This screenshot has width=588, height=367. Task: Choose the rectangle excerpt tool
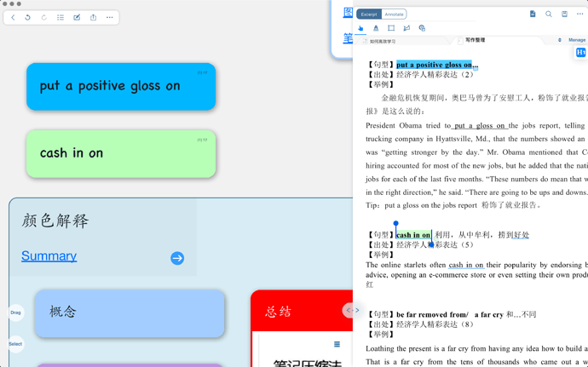[x=391, y=28]
